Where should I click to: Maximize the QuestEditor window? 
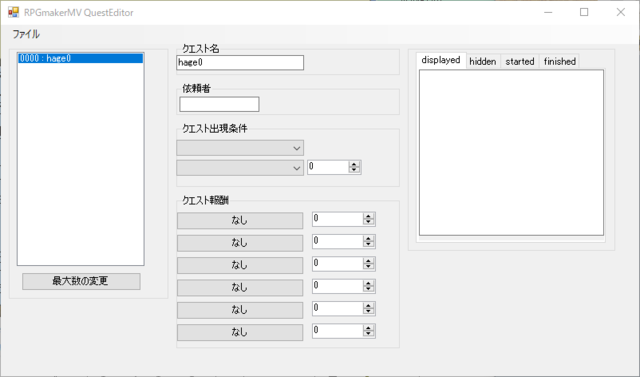(x=584, y=12)
